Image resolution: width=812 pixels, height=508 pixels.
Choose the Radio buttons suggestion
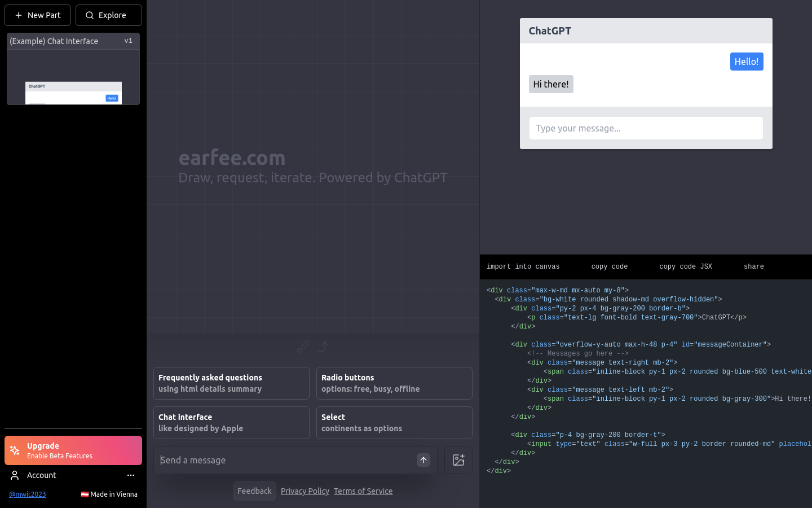tap(394, 383)
